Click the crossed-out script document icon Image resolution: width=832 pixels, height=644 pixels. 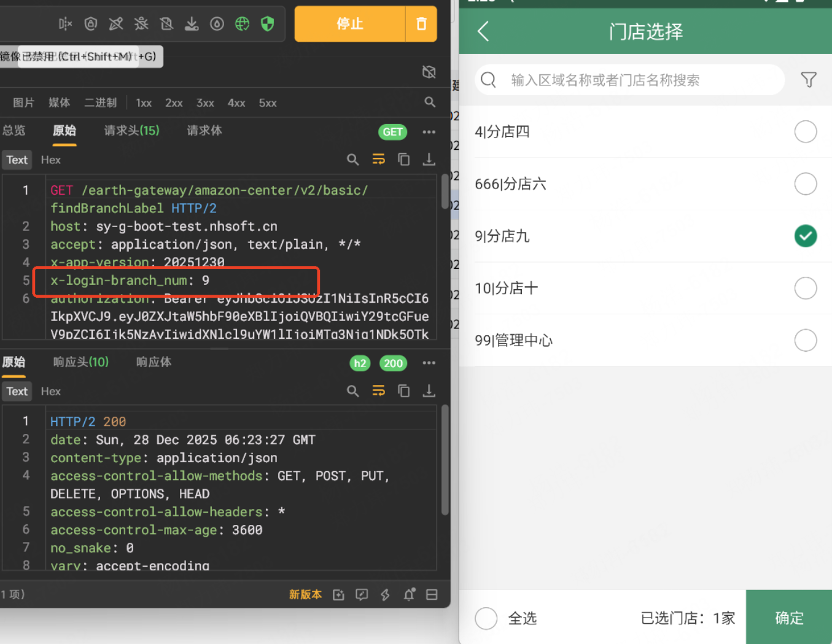tap(166, 24)
